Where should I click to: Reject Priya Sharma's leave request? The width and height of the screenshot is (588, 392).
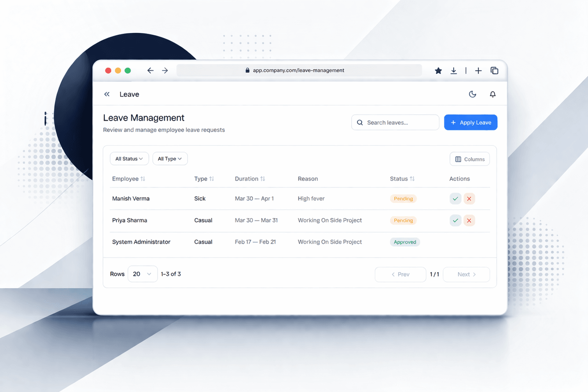click(469, 220)
